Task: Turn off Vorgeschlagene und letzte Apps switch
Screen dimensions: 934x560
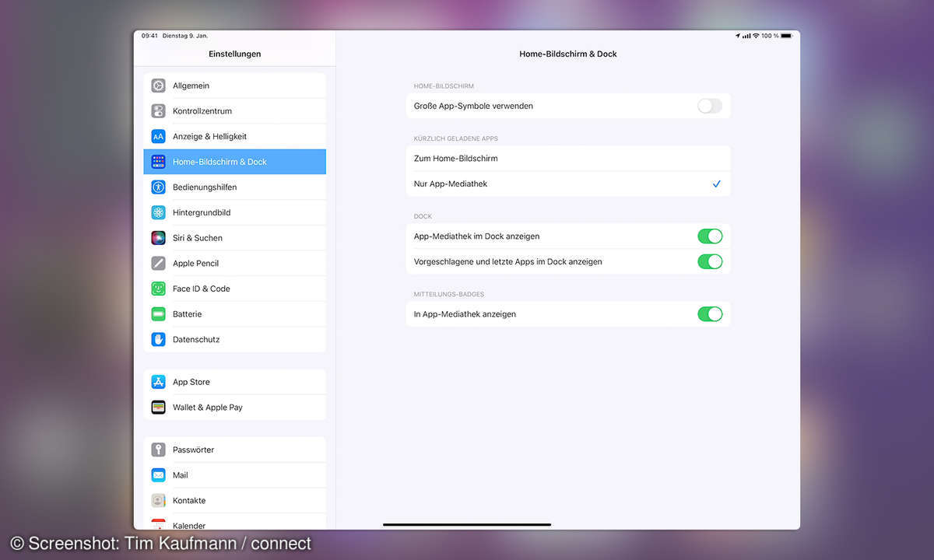Action: (x=710, y=262)
